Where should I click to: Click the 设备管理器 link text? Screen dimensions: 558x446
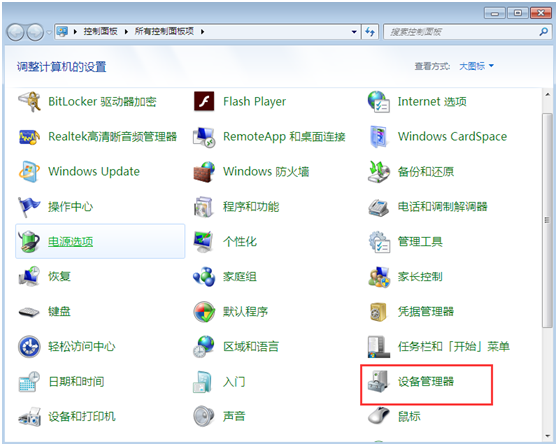click(426, 382)
